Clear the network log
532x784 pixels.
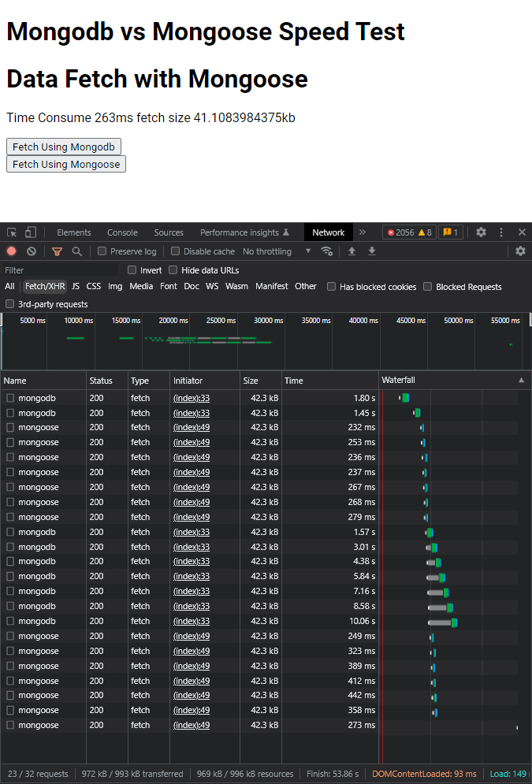(x=32, y=251)
